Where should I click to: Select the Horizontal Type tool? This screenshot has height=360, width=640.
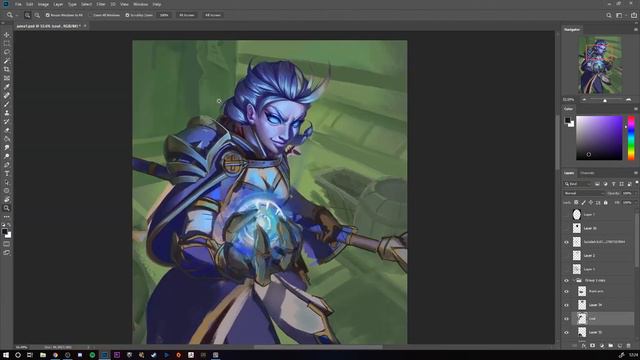point(7,173)
